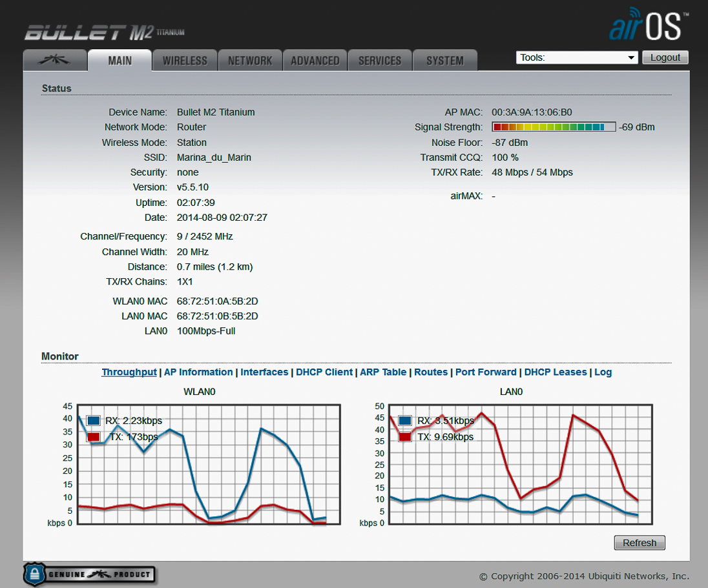
Task: Click the Bullet M2 Titanium product logo
Action: coord(104,32)
